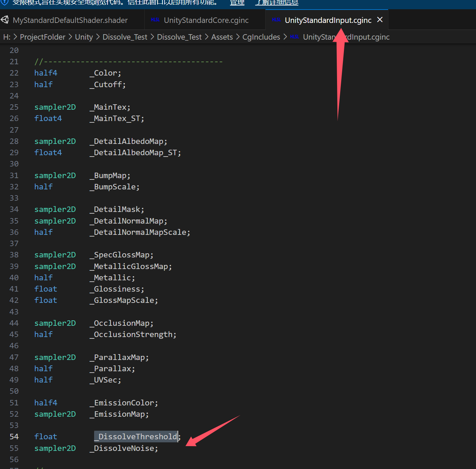Click the Restricted Mode shield icon
Screen dimensions: 476x469
[5, 2]
